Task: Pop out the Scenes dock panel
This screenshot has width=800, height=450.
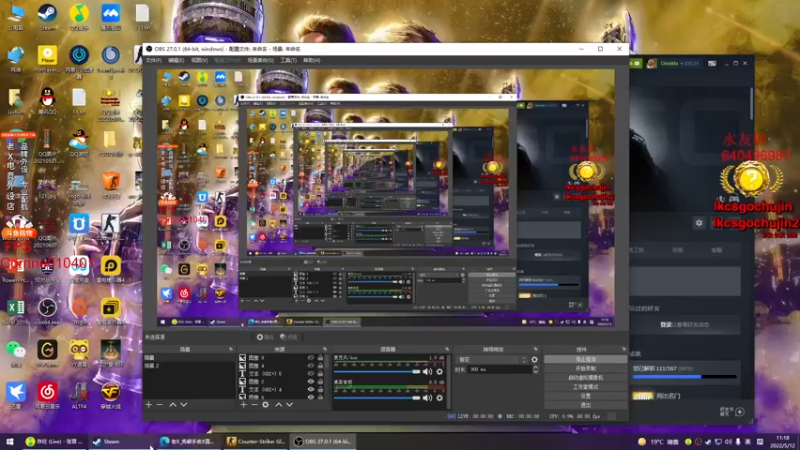Action: pyautogui.click(x=231, y=349)
